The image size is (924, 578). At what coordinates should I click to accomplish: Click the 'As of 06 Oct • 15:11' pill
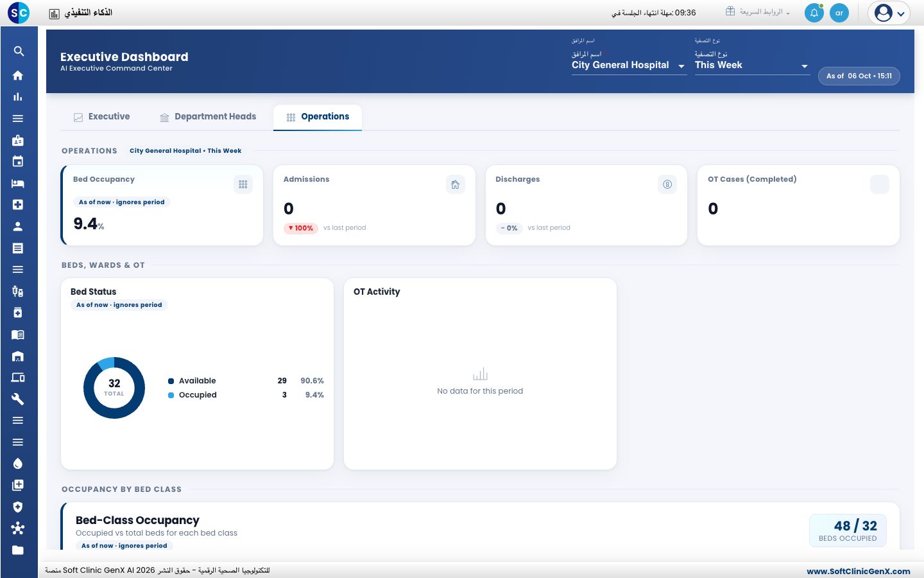(x=859, y=76)
